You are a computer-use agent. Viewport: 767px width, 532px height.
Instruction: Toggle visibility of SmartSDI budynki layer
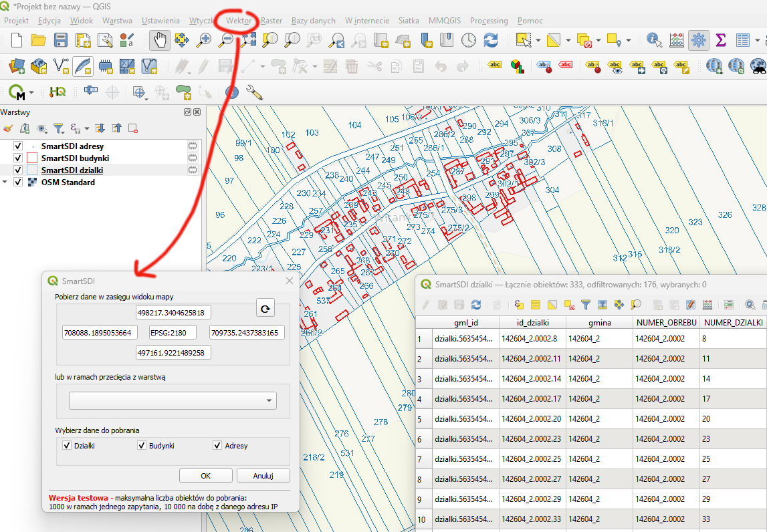[x=18, y=158]
